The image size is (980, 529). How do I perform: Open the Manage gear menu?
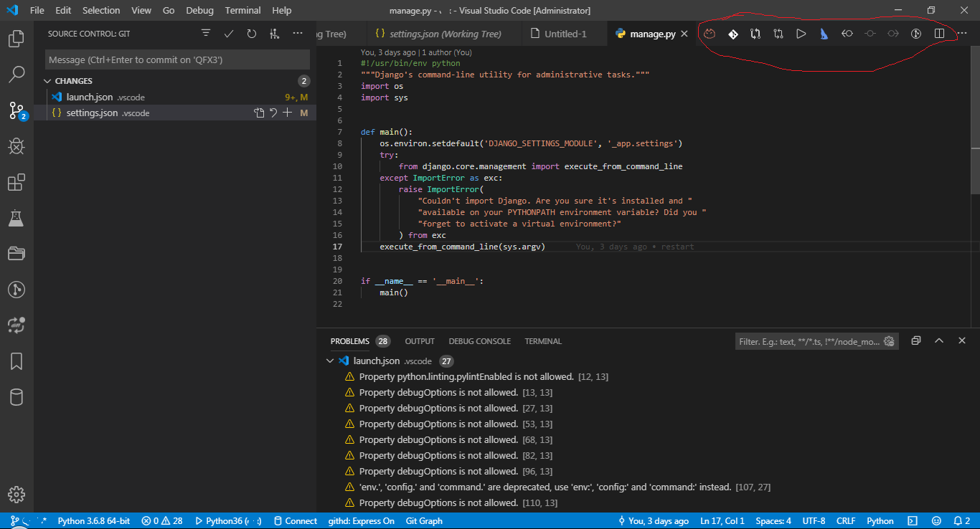pyautogui.click(x=17, y=495)
